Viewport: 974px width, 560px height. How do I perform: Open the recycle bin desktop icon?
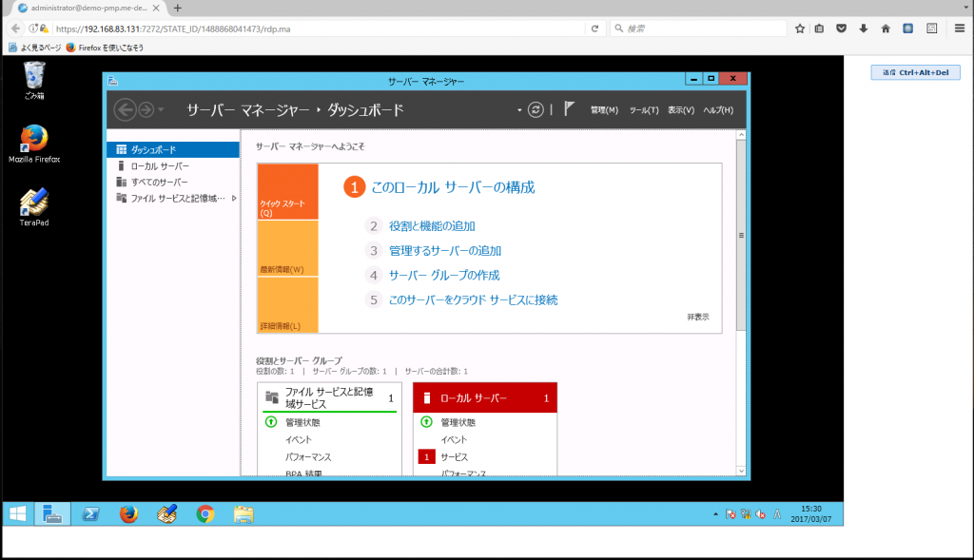click(x=34, y=80)
